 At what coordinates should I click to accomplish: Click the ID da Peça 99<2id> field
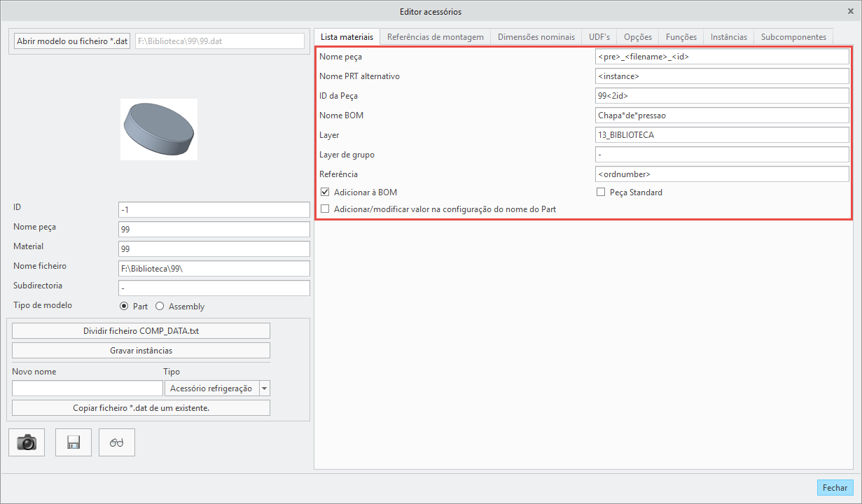[x=722, y=96]
